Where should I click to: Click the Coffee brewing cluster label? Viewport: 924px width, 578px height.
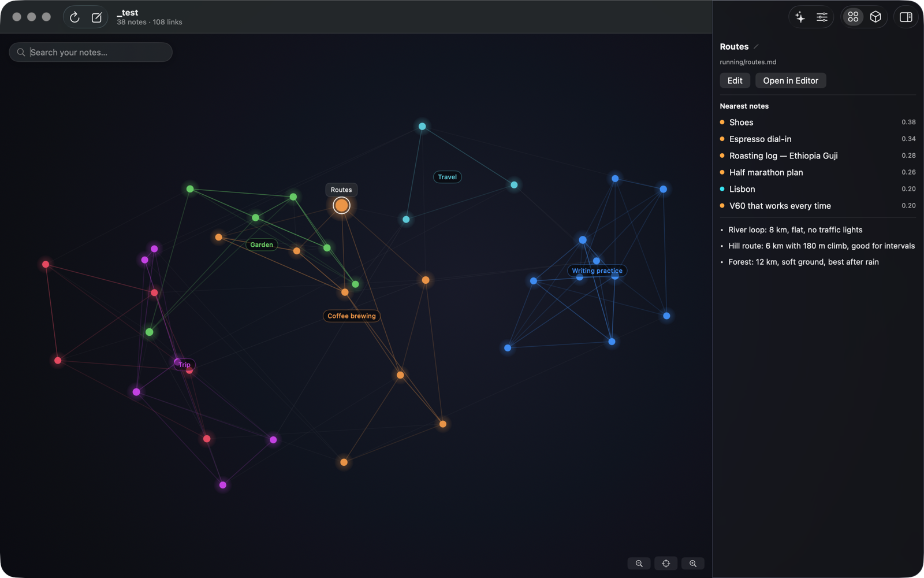352,316
